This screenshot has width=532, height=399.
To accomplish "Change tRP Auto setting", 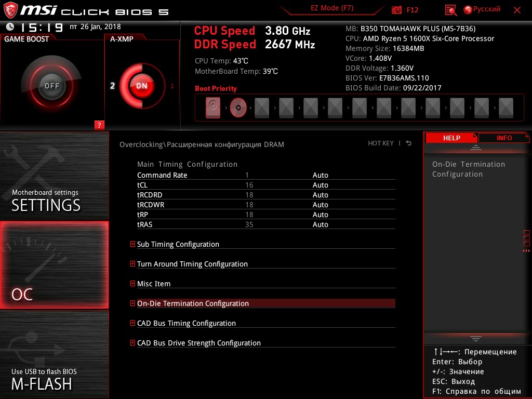I will click(320, 215).
